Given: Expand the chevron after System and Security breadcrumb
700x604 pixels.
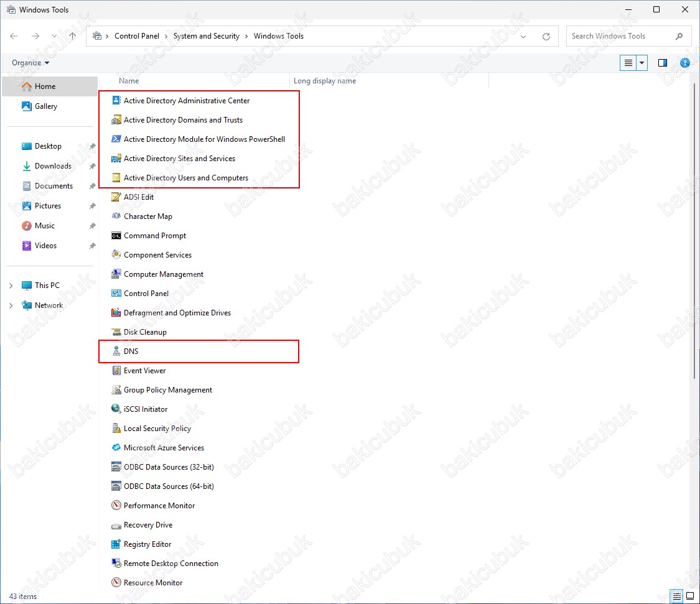Looking at the screenshot, I should 246,36.
